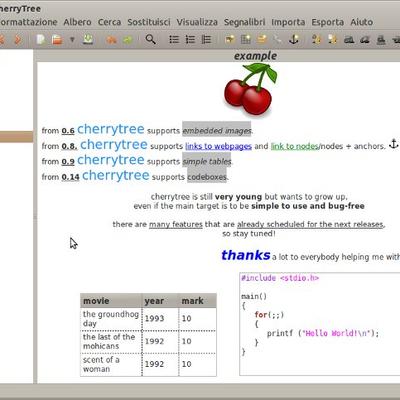
Task: Click 'the last of the mohicans' cell
Action: pyautogui.click(x=111, y=341)
